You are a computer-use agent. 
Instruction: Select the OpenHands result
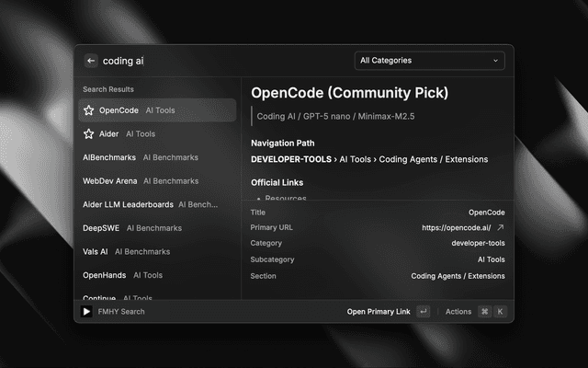click(x=157, y=275)
